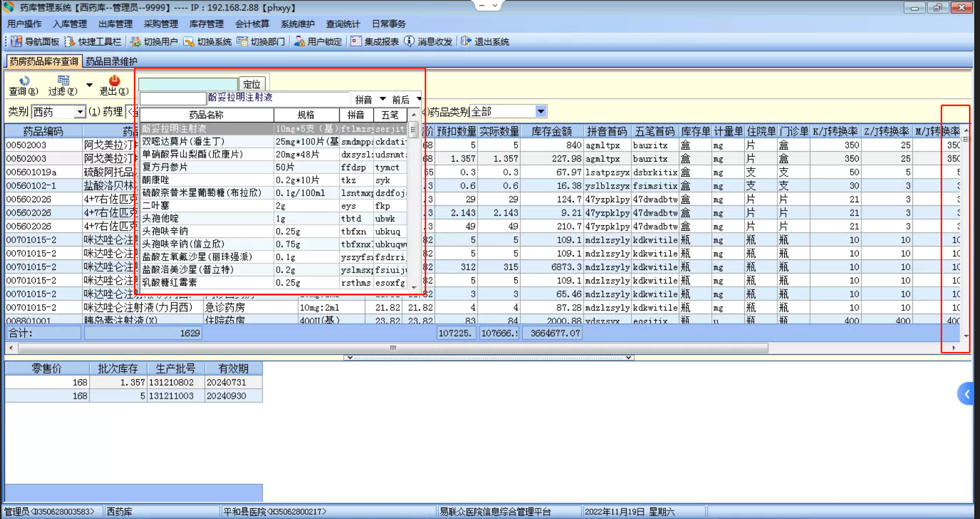Open the 库存管理 menu
Screen dimensions: 980x519
[206, 24]
